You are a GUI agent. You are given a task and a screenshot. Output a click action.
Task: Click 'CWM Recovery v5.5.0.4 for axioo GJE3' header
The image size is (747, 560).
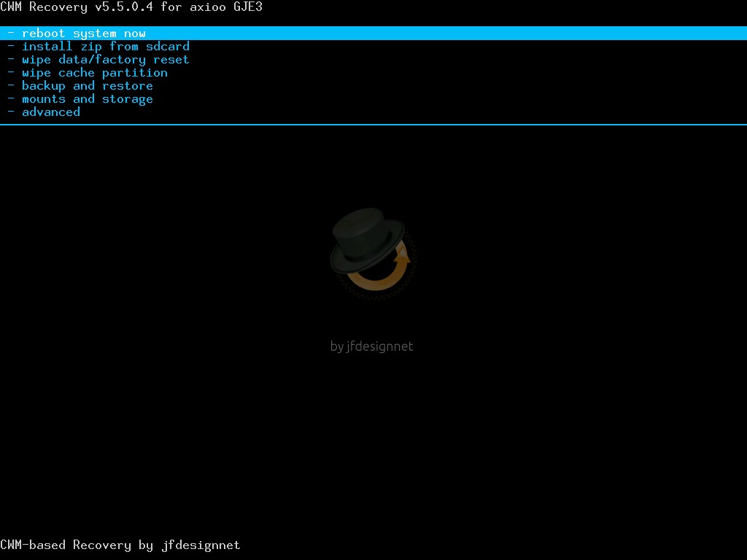pos(131,7)
